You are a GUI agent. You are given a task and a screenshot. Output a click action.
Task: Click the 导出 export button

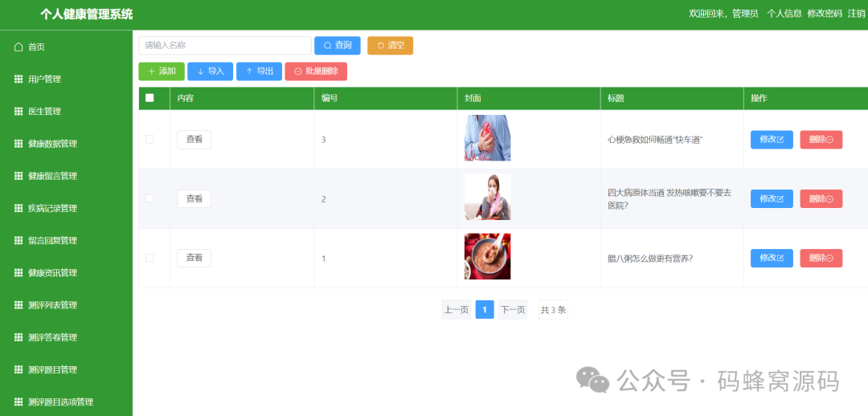click(x=259, y=71)
